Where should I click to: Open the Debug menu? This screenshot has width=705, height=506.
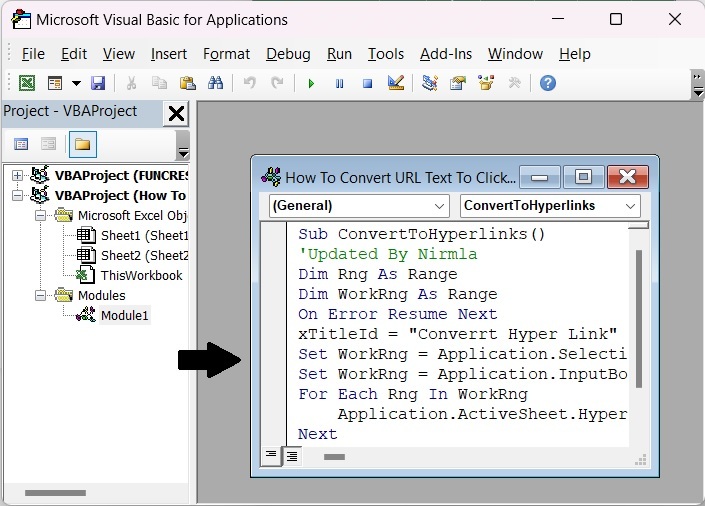click(x=288, y=54)
